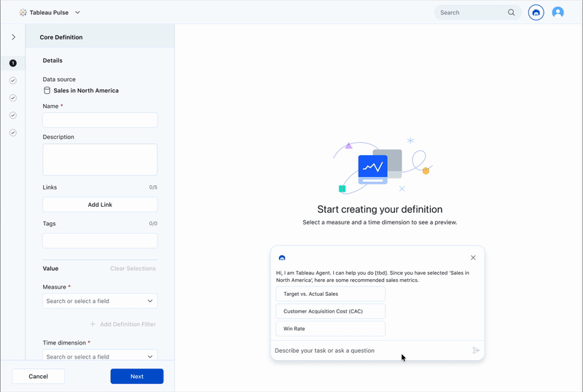This screenshot has height=392, width=583.
Task: Open the Tableau Pulse dropdown chevron
Action: (77, 12)
